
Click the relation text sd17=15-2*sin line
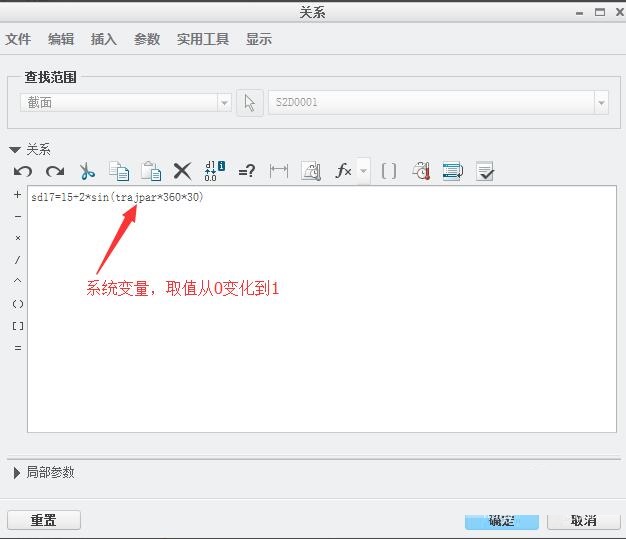point(117,197)
